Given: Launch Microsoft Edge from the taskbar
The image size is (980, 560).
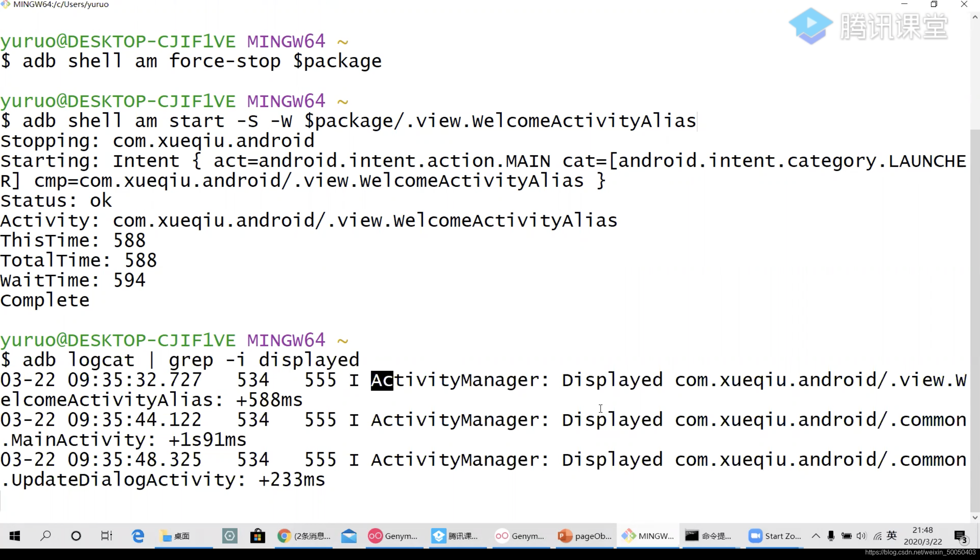Looking at the screenshot, I should coord(138,536).
